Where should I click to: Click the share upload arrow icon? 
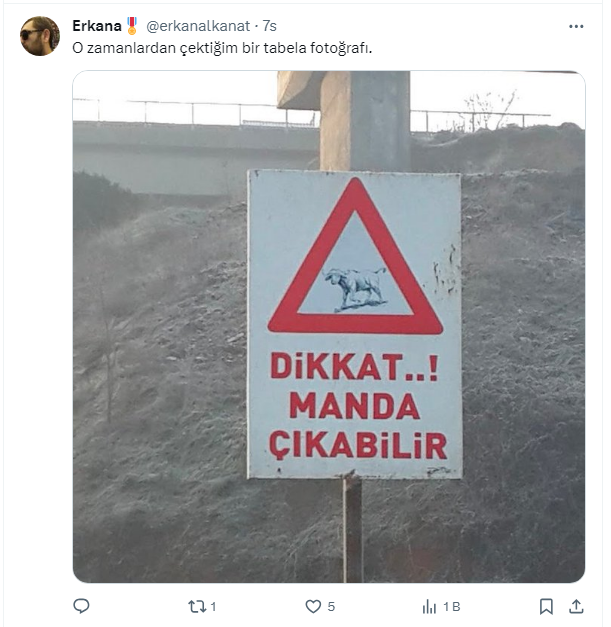[576, 607]
